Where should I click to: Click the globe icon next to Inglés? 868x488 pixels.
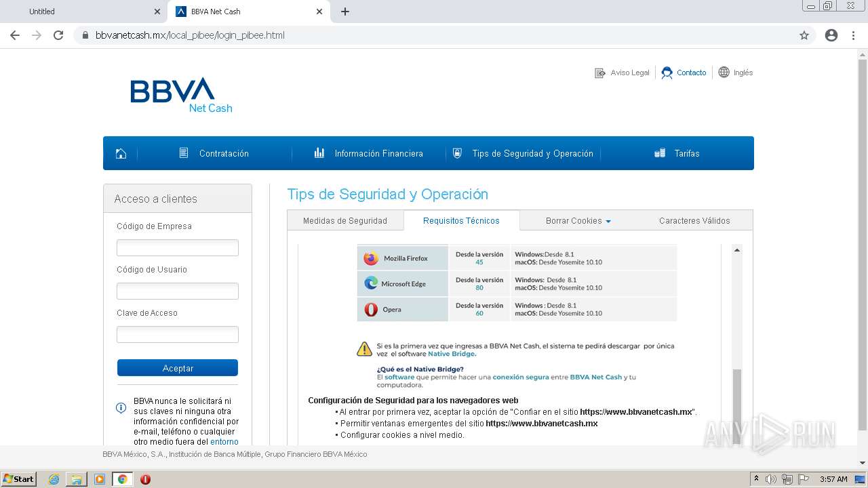coord(724,73)
